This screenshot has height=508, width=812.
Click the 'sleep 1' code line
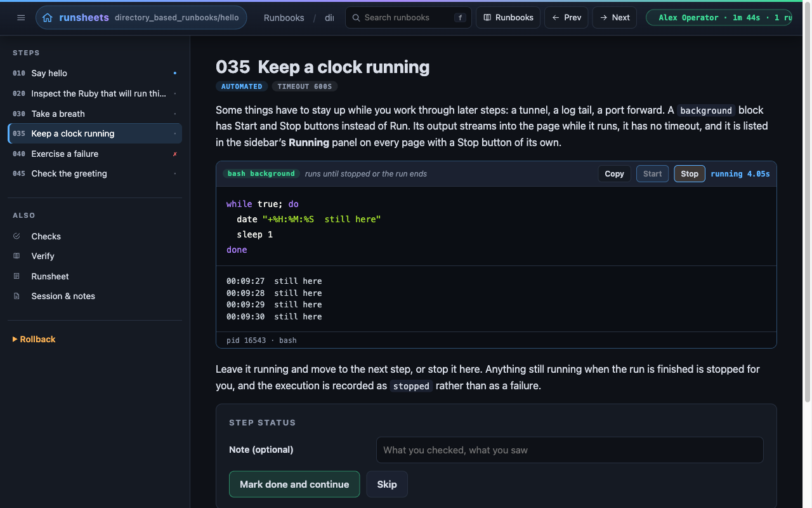255,234
